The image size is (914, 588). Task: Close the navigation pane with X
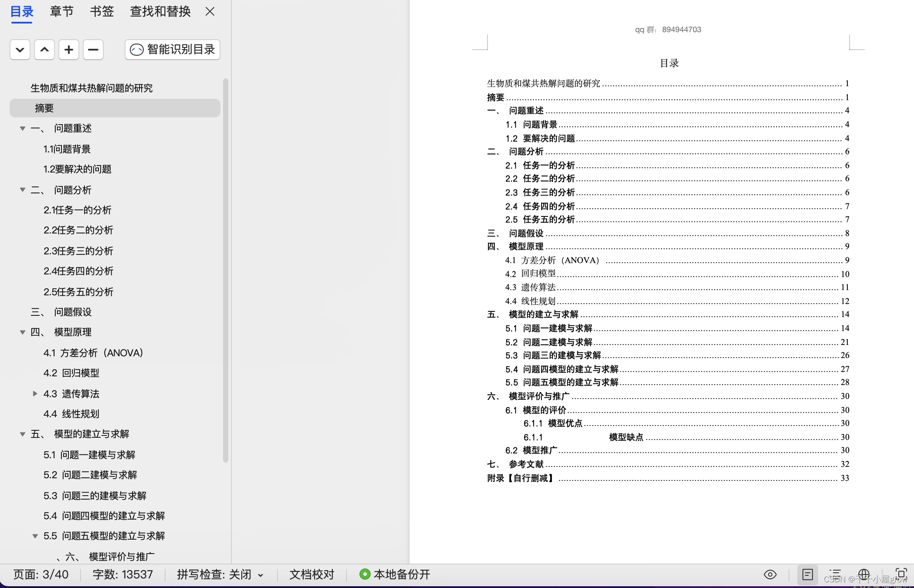pyautogui.click(x=210, y=11)
